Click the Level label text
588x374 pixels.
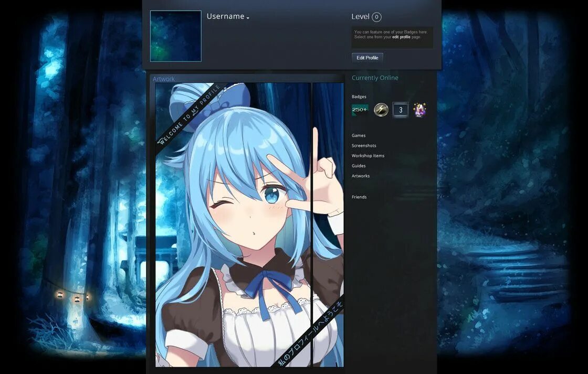pos(360,16)
